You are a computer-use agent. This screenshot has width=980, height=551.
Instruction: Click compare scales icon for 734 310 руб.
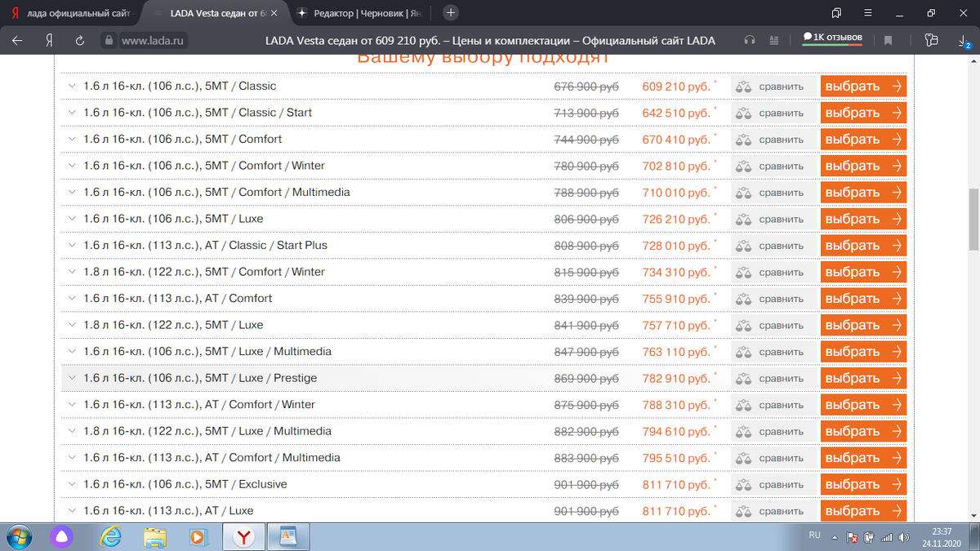(743, 272)
